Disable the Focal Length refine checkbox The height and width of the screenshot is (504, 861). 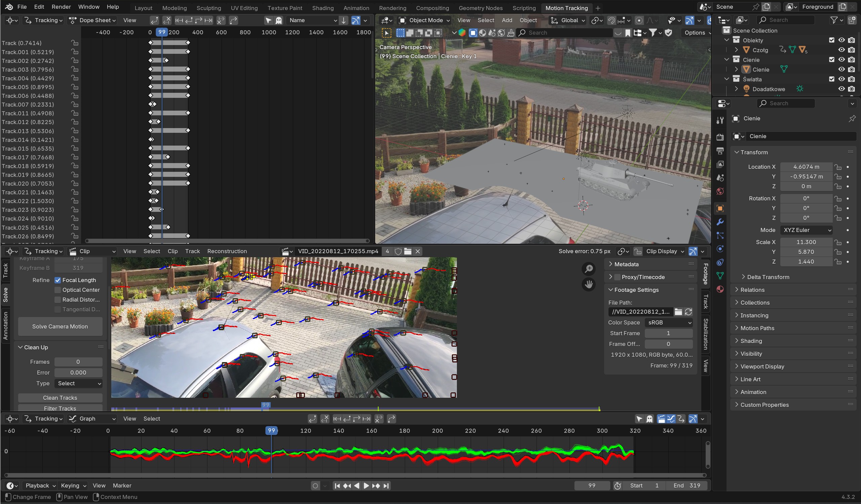point(58,280)
